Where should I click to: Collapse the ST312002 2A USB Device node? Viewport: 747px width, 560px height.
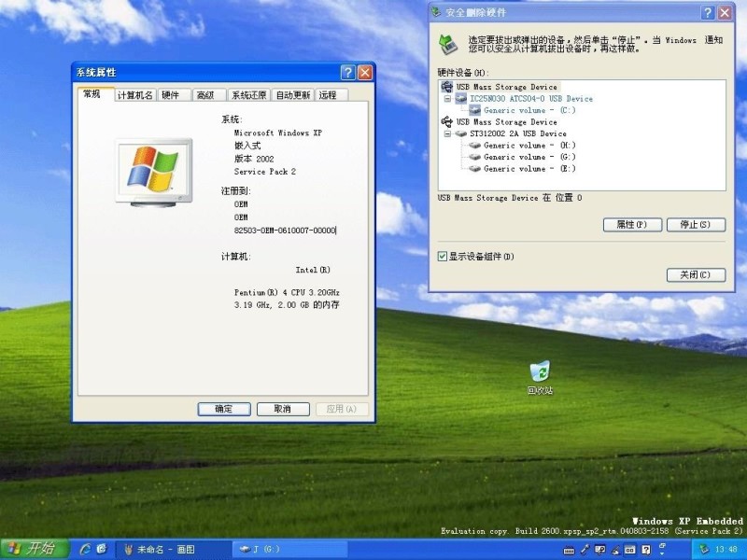[447, 134]
